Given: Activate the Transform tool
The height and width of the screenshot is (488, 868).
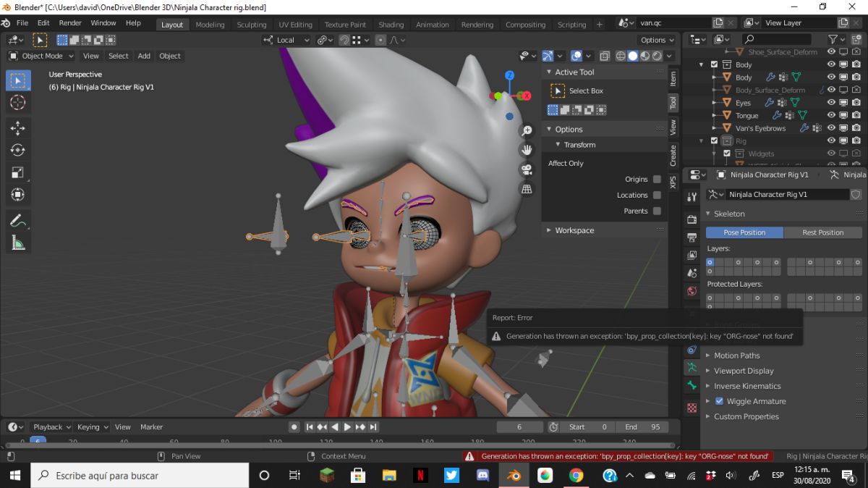Looking at the screenshot, I should coord(18,194).
